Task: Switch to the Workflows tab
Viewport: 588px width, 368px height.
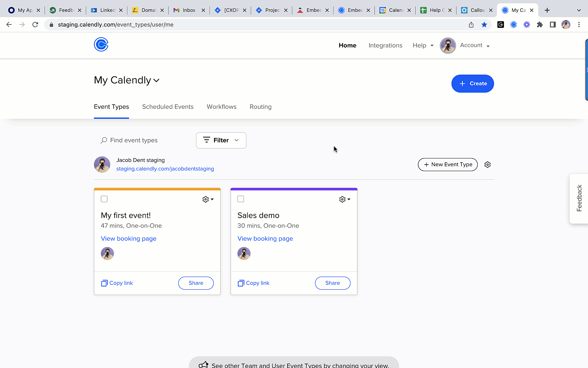Action: (222, 107)
